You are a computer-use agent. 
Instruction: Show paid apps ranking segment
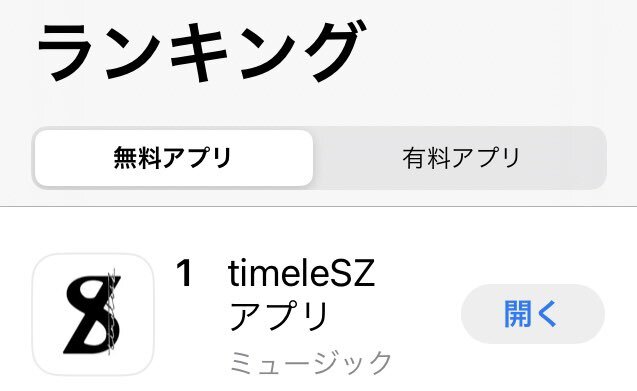coord(460,158)
